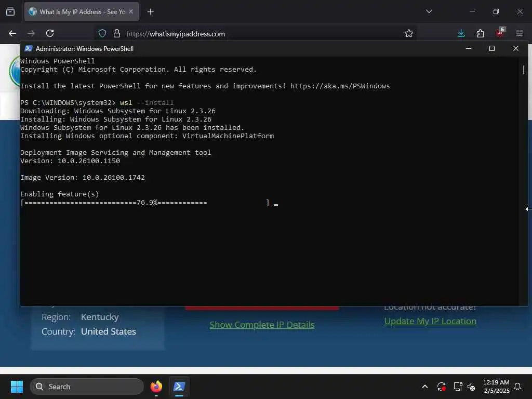The width and height of the screenshot is (532, 399).
Task: Click the muted volume tray icon
Action: (x=471, y=387)
